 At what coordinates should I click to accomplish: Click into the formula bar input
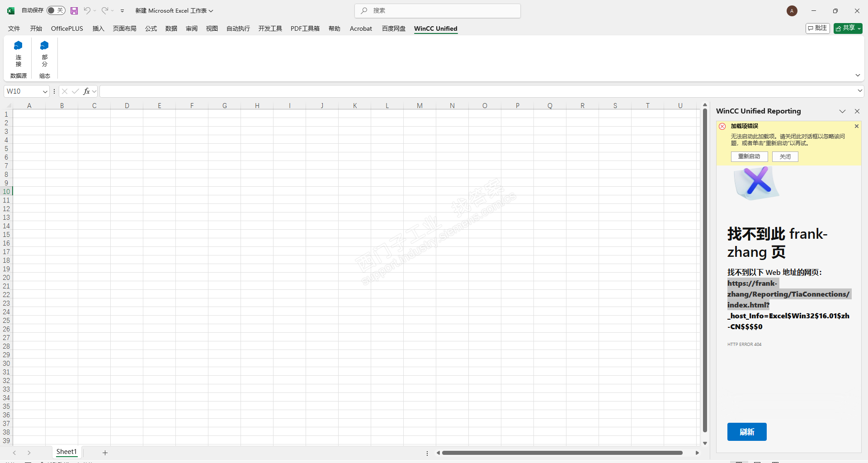point(478,91)
